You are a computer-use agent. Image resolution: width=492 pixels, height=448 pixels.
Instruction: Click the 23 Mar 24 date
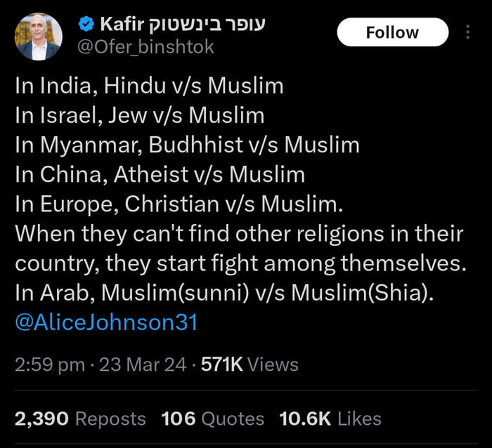(143, 364)
